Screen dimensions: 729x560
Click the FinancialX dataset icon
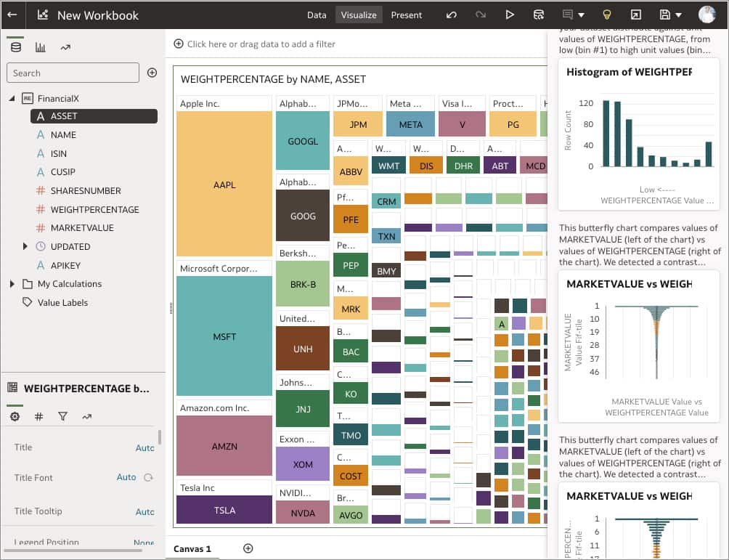[28, 98]
